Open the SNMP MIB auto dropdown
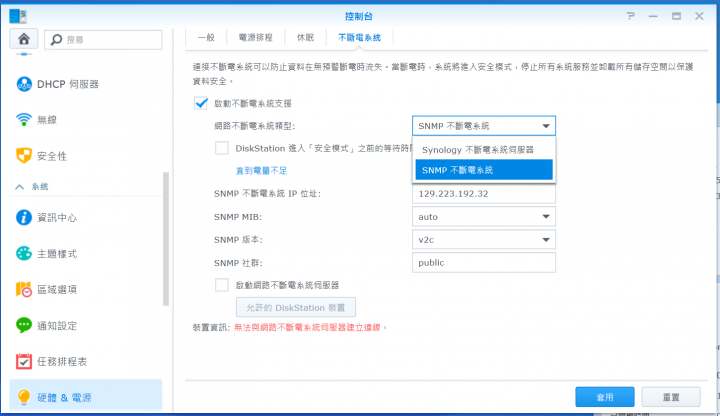 pos(484,217)
